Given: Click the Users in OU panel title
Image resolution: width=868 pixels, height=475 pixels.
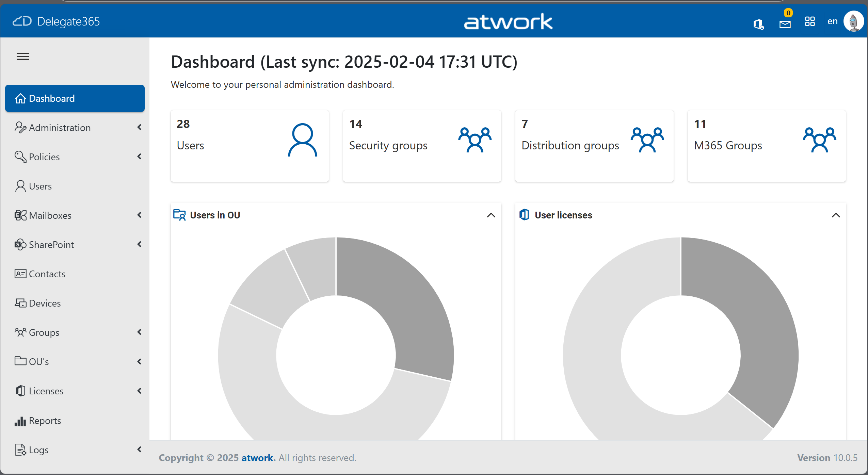Looking at the screenshot, I should (x=215, y=215).
